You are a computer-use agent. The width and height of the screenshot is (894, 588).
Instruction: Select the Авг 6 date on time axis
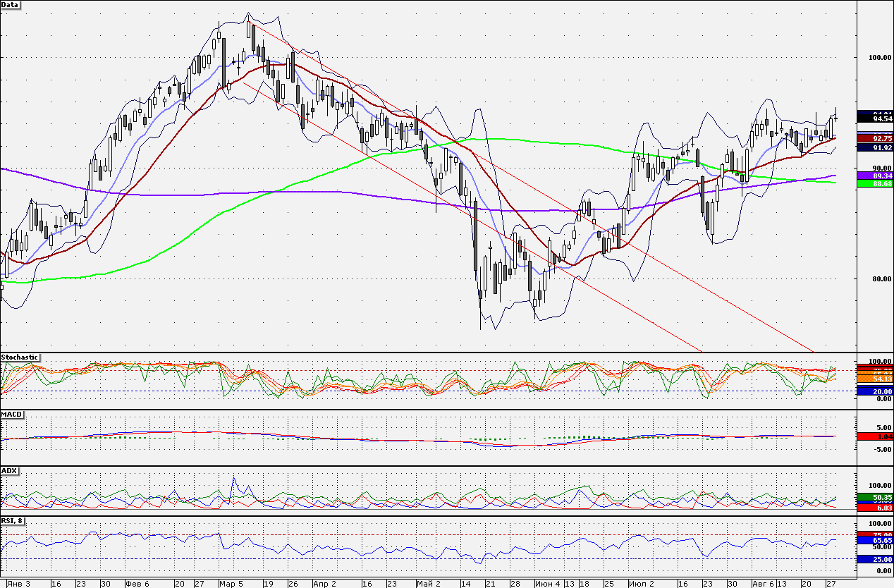tap(764, 584)
